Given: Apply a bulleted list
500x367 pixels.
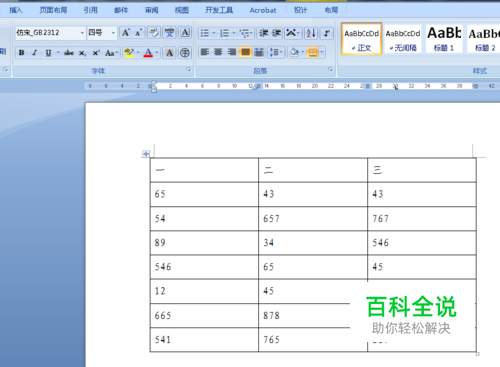Looking at the screenshot, I should click(205, 33).
